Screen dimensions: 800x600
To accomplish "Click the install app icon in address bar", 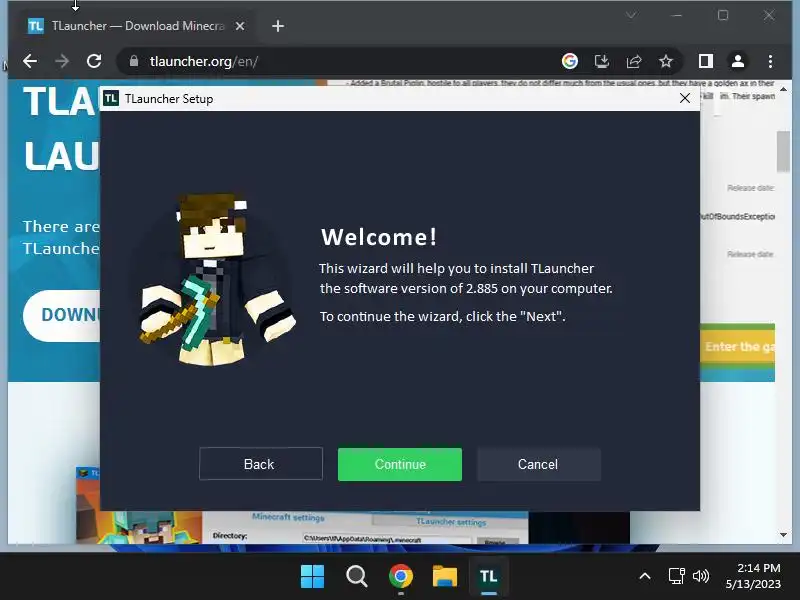I will (602, 61).
